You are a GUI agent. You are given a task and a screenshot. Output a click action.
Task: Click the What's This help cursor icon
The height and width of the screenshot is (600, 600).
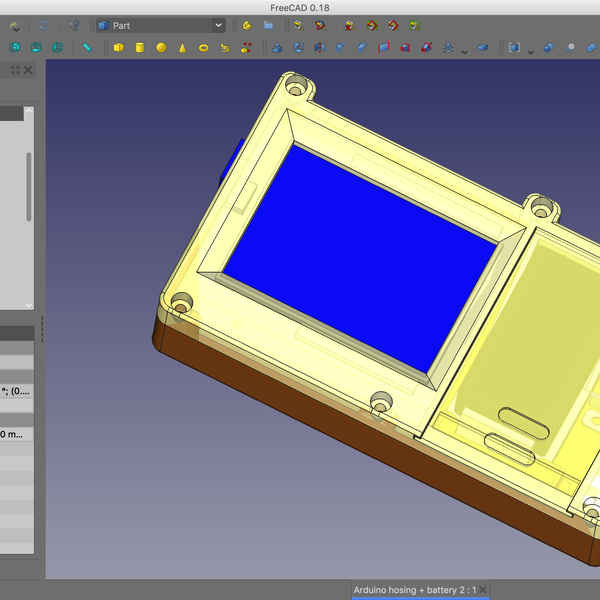point(73,25)
